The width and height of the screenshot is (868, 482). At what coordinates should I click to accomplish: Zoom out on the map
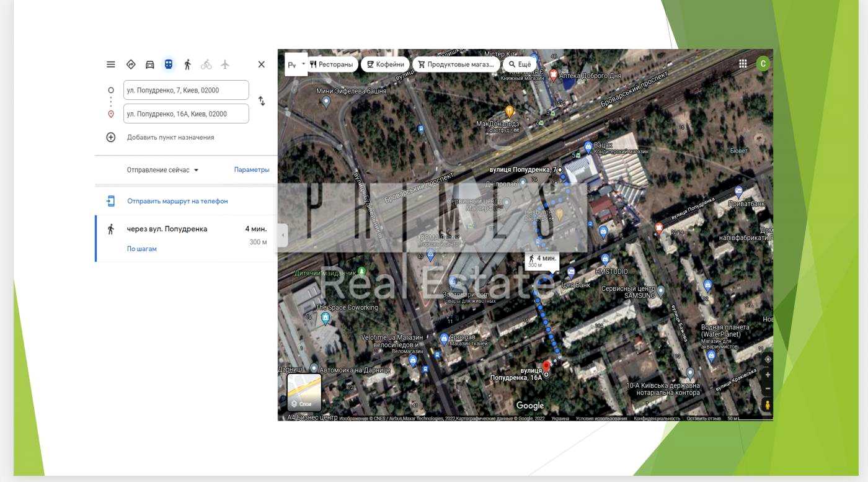click(x=768, y=388)
